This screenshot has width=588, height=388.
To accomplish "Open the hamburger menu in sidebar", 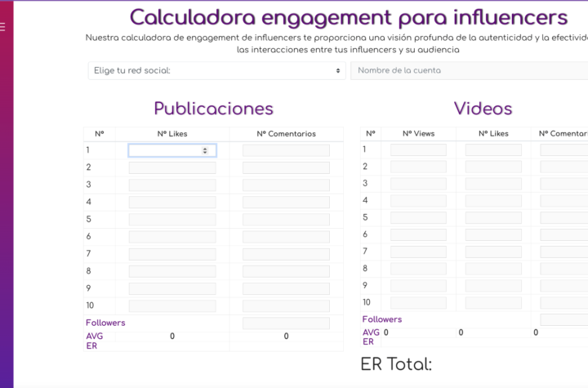I will click(3, 27).
